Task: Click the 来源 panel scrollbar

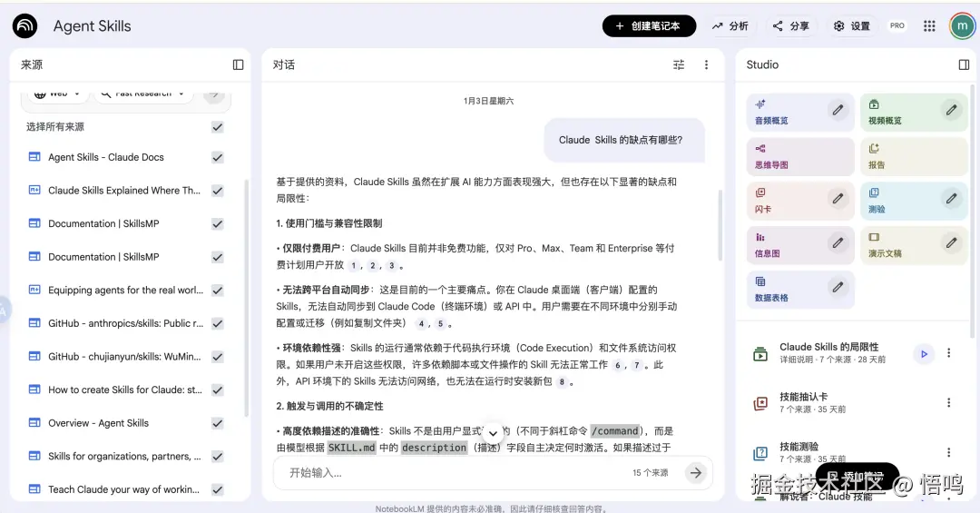Action: click(246, 297)
